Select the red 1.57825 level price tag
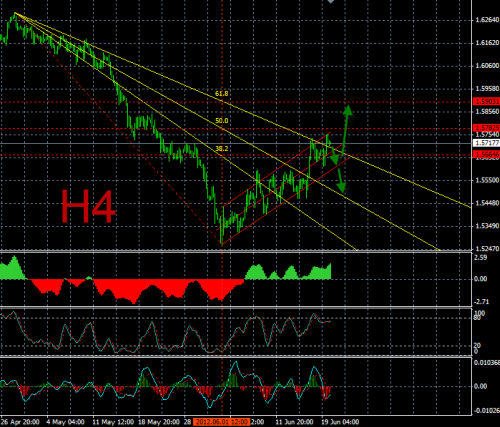Image resolution: width=500 pixels, height=427 pixels. tap(486, 128)
